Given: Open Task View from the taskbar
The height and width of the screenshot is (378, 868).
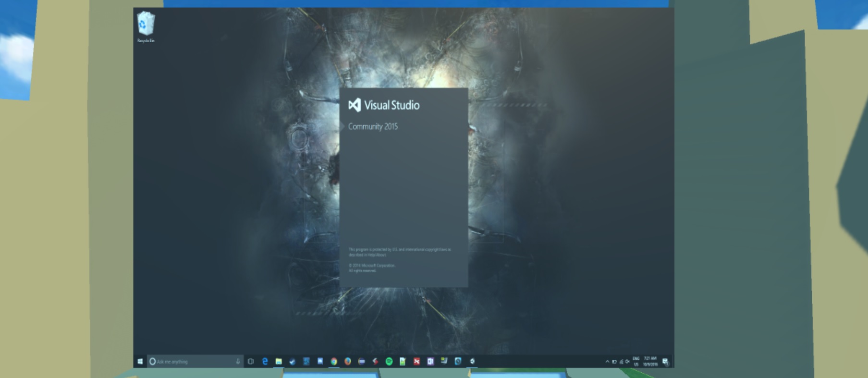Looking at the screenshot, I should pos(250,361).
